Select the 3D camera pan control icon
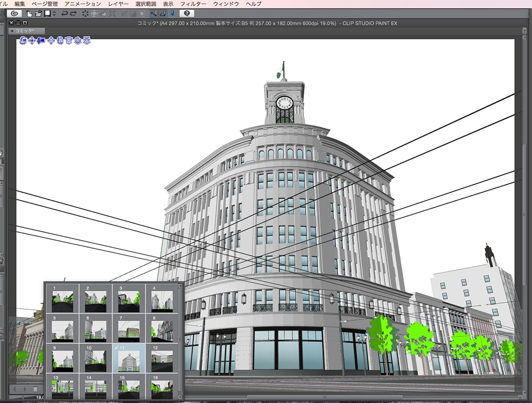 [32, 41]
